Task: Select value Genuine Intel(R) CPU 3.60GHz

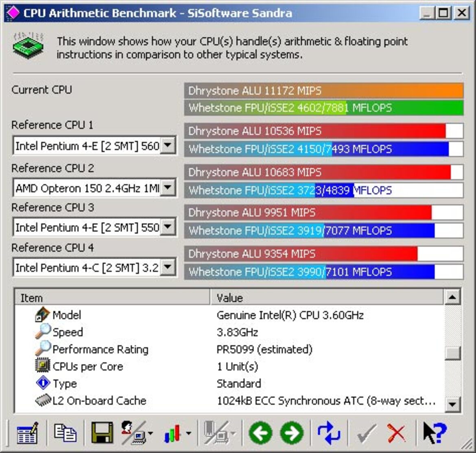Action: pyautogui.click(x=290, y=315)
